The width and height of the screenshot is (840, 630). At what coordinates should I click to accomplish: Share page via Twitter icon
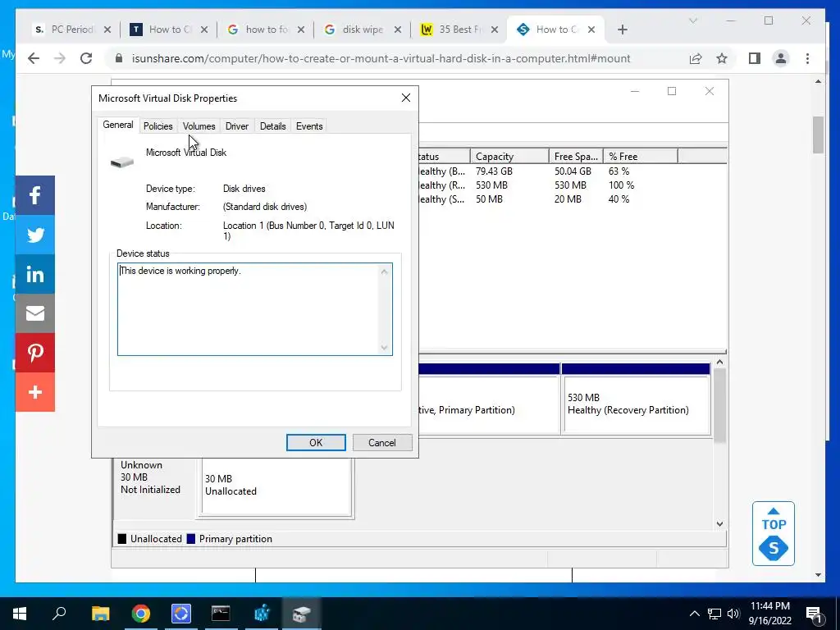34,235
